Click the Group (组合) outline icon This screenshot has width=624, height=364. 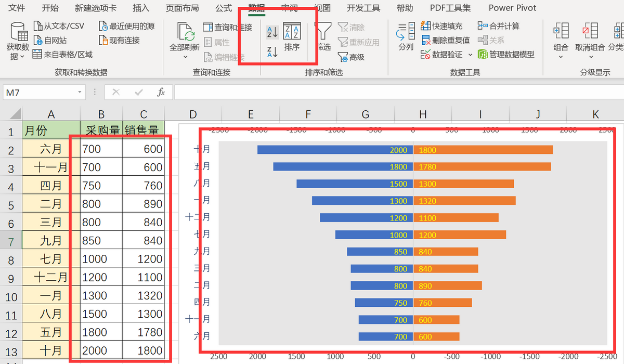[561, 31]
